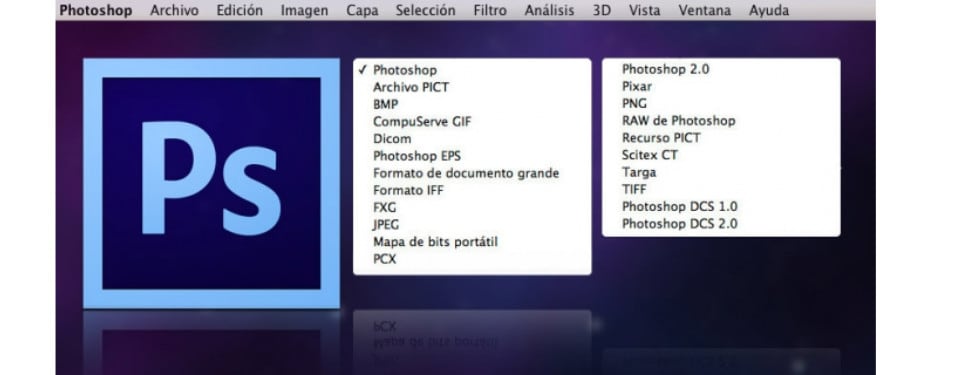Open the Vista menu
This screenshot has width=960, height=375.
click(645, 10)
